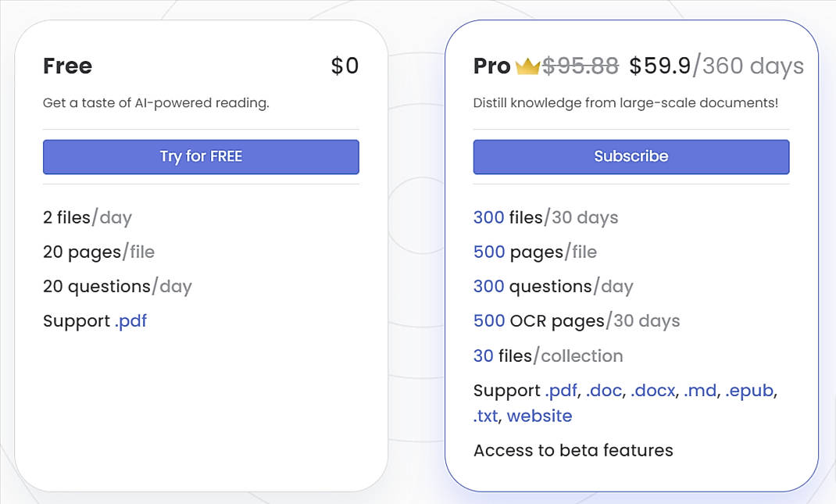
Task: Click the gold crown icon beside Pro
Action: (x=528, y=66)
